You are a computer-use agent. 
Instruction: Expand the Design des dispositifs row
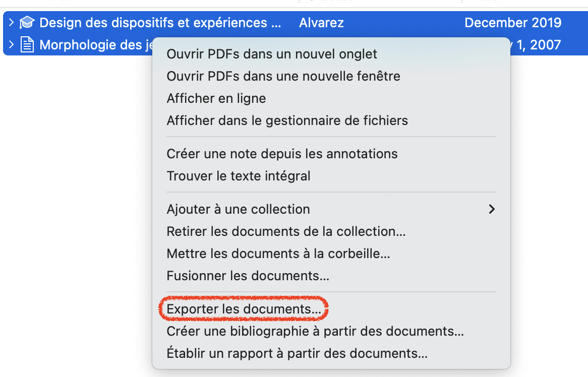[x=12, y=23]
